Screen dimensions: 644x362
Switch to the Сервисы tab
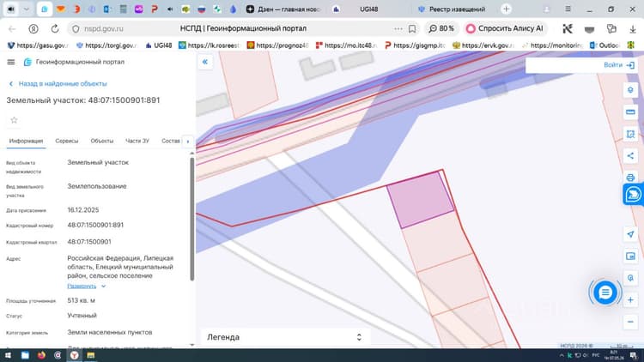(x=66, y=141)
